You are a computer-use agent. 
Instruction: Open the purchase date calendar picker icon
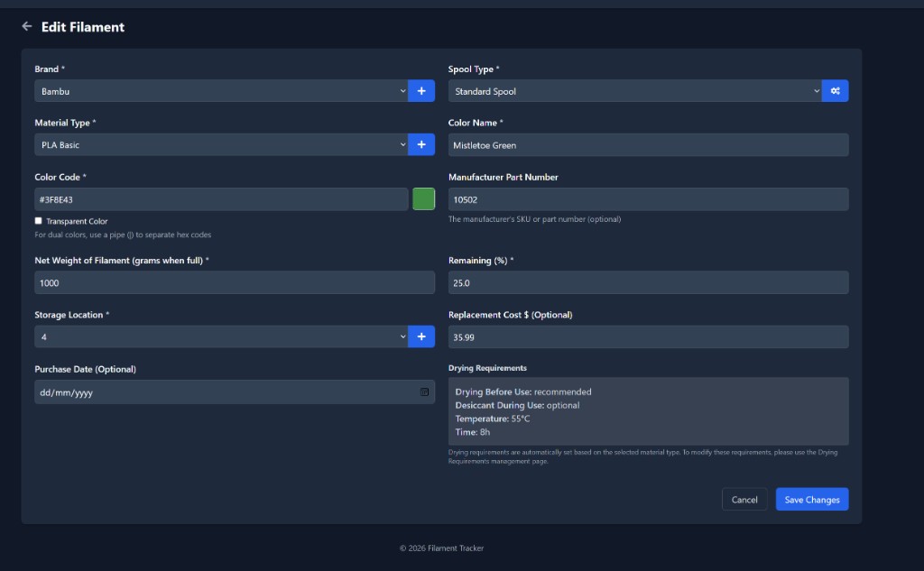click(x=424, y=392)
